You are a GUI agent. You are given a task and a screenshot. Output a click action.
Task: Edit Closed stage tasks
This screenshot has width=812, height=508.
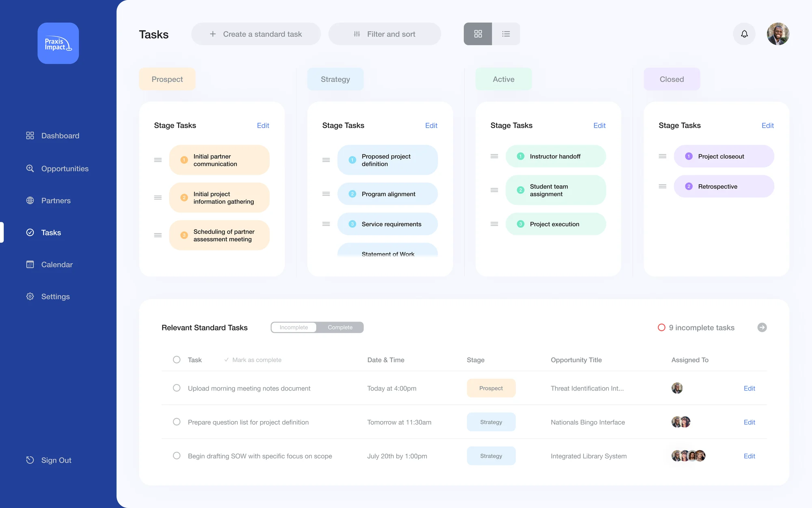[x=768, y=126]
